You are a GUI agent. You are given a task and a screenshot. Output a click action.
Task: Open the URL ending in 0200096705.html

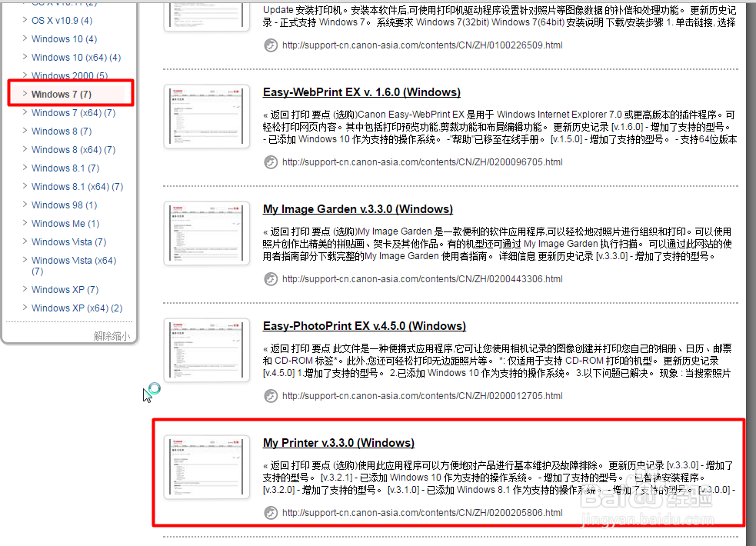(422, 162)
